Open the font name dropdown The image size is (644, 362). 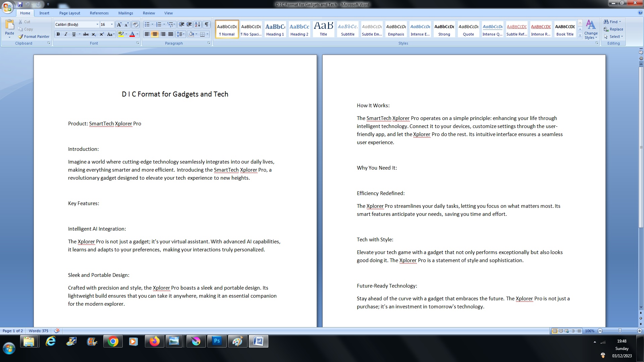pyautogui.click(x=97, y=24)
